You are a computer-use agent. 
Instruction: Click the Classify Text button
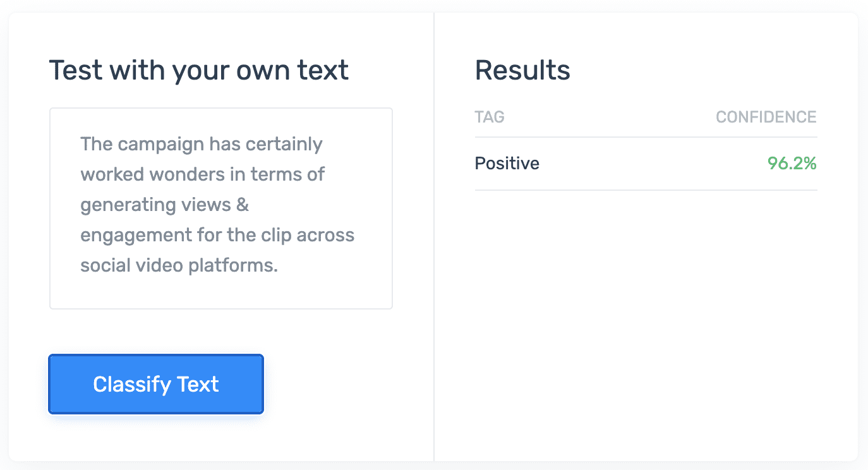tap(156, 384)
